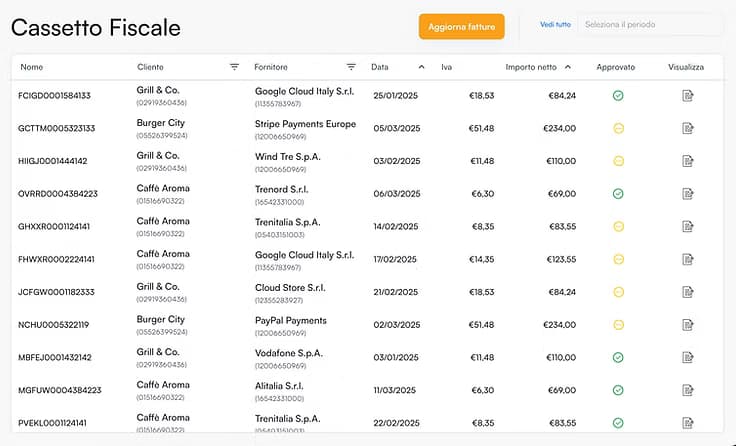Toggle pending status for JCFGW0001182333
The image size is (736, 446).
click(x=619, y=292)
